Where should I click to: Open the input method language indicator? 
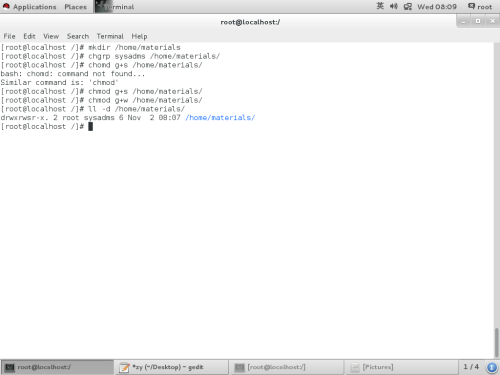(x=380, y=6)
